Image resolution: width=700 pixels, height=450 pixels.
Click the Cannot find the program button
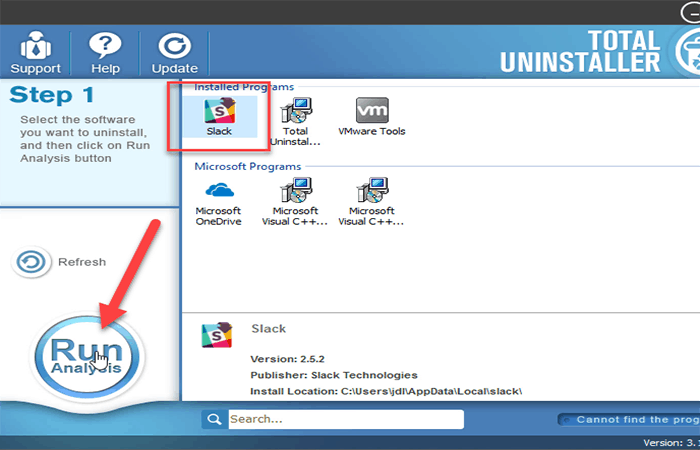click(629, 420)
